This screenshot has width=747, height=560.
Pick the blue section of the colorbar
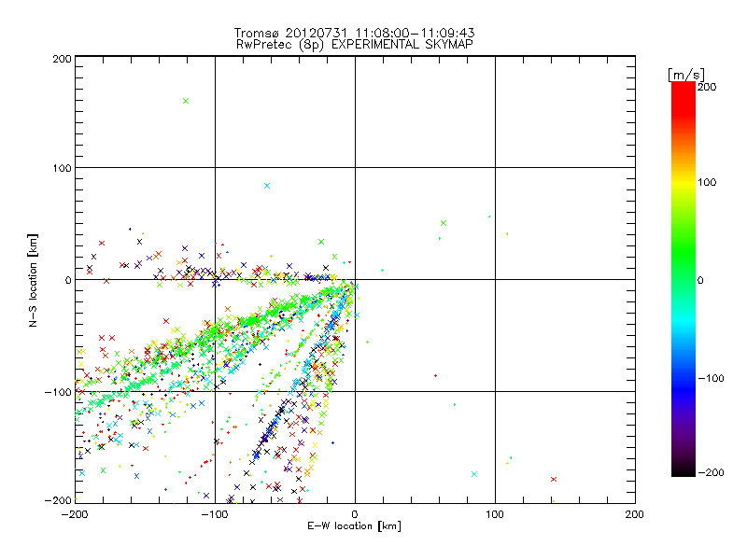(x=684, y=378)
